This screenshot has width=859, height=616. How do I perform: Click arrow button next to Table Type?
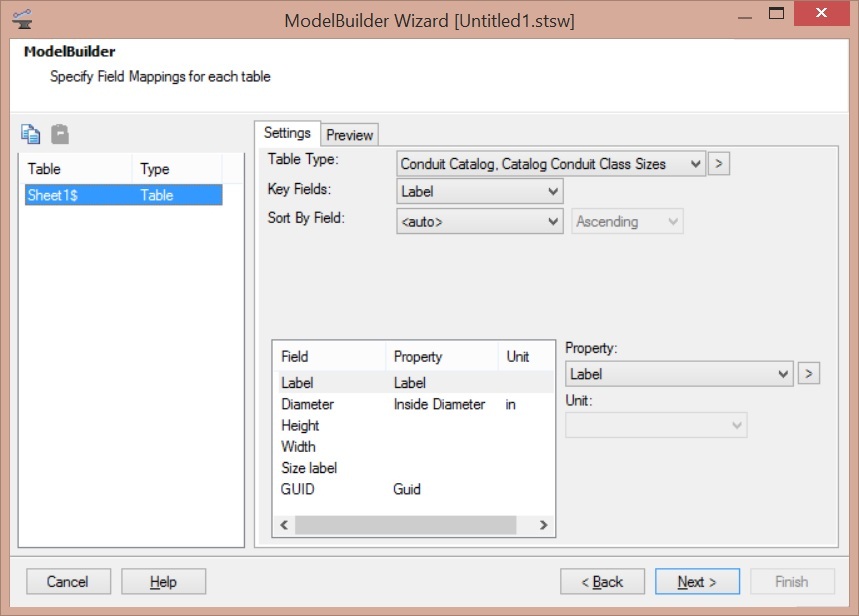click(719, 164)
